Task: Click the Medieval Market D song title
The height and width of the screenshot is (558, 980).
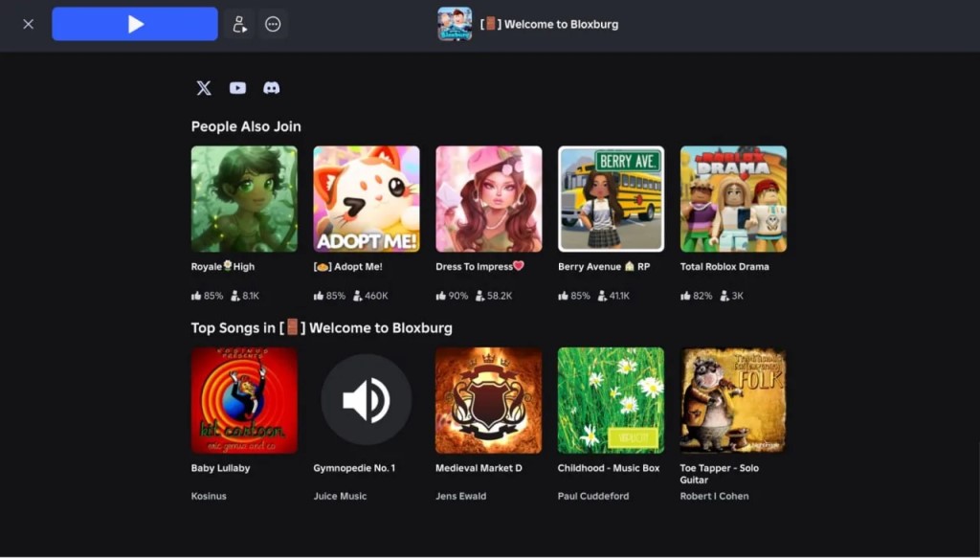Action: click(479, 468)
